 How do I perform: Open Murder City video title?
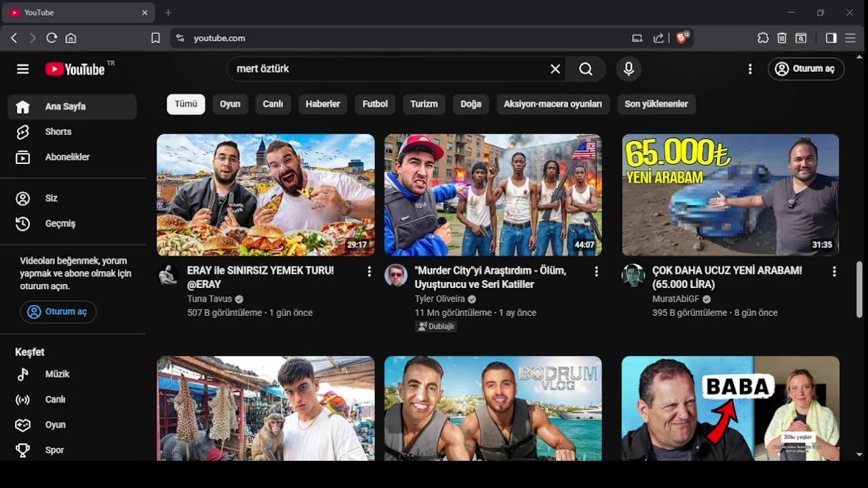coord(490,277)
